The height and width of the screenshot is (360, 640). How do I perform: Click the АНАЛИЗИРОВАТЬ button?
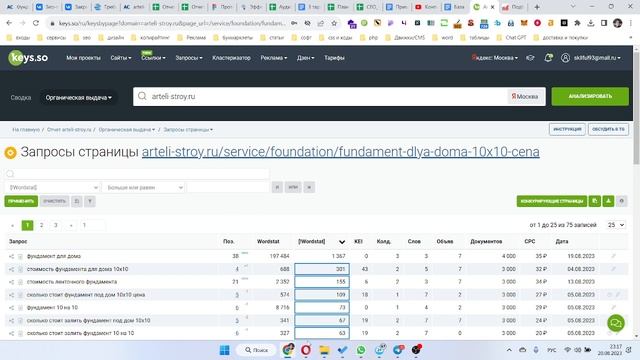click(590, 96)
